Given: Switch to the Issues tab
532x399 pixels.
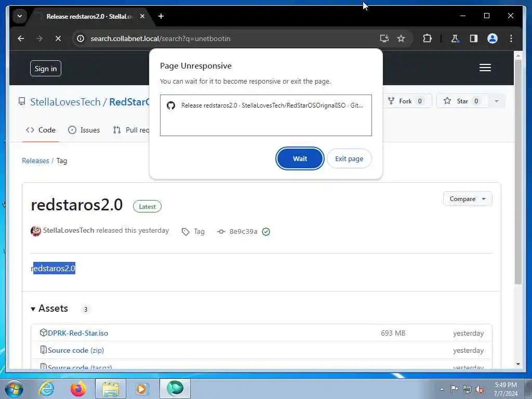Looking at the screenshot, I should point(84,130).
